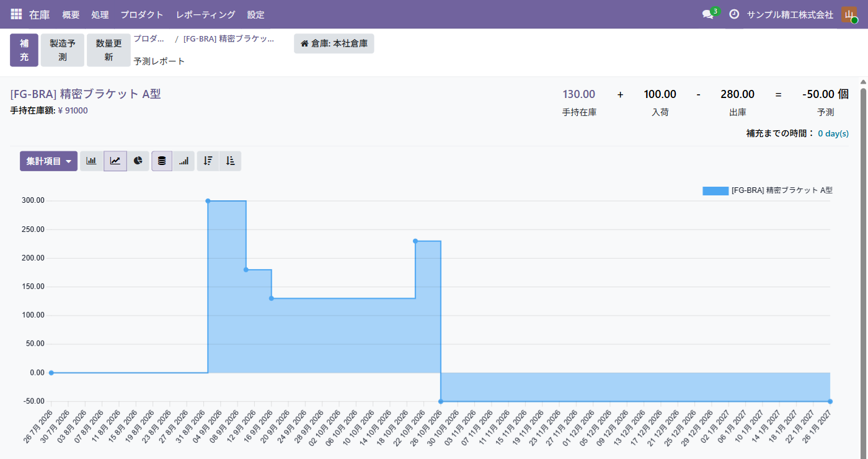The image size is (868, 459).
Task: Switch to pie chart view
Action: [138, 161]
